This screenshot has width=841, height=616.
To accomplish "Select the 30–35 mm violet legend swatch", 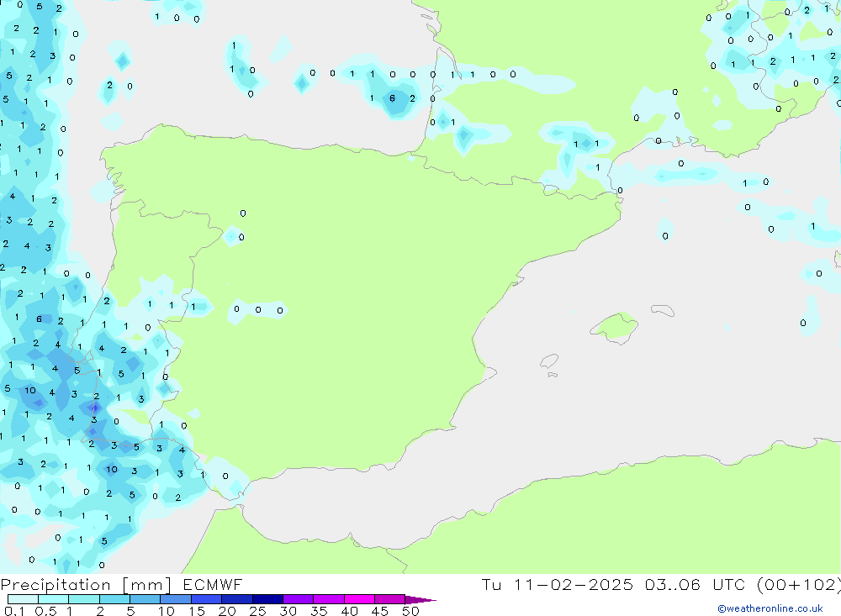I will point(299,599).
